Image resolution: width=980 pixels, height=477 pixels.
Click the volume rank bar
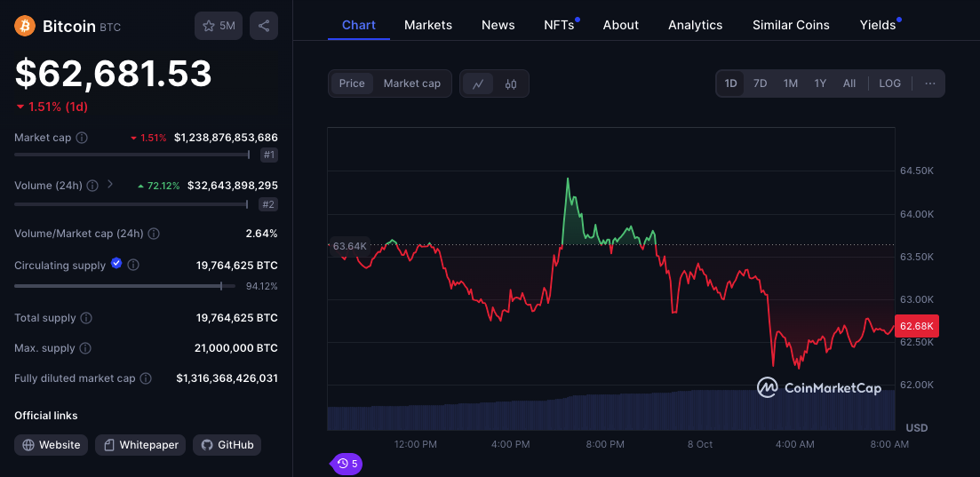[131, 204]
